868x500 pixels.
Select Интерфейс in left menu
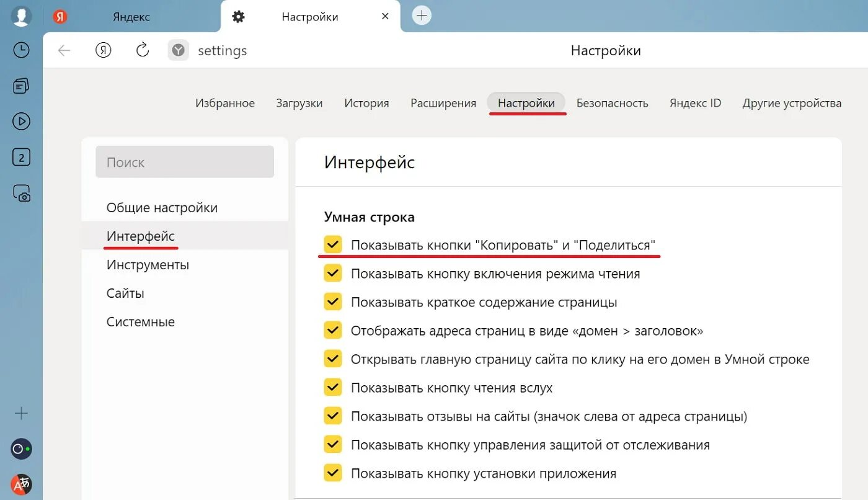pyautogui.click(x=185, y=236)
